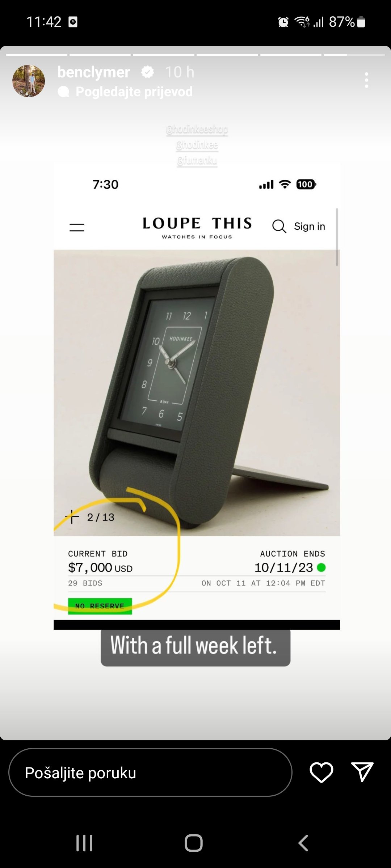
Task: Open the benclymer username link
Action: pos(93,72)
